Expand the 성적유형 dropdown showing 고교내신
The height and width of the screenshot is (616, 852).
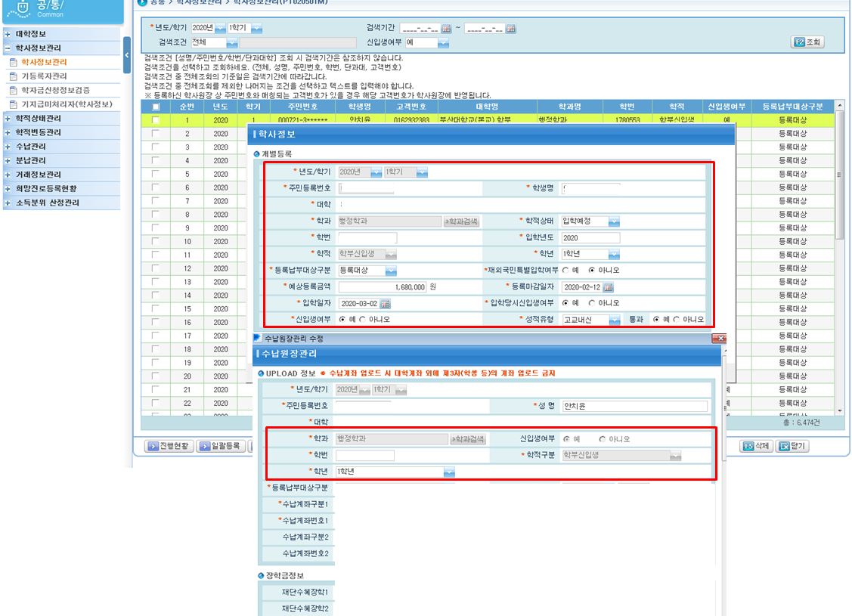point(614,320)
